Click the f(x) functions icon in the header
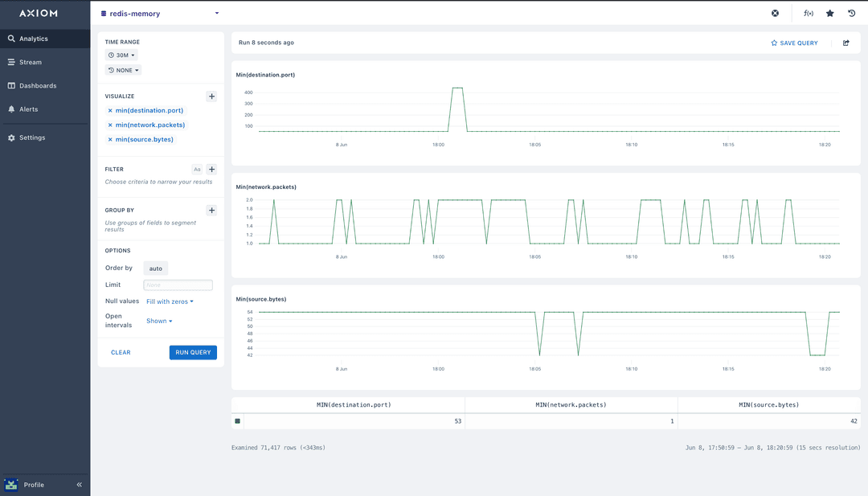This screenshot has height=496, width=868. click(808, 13)
